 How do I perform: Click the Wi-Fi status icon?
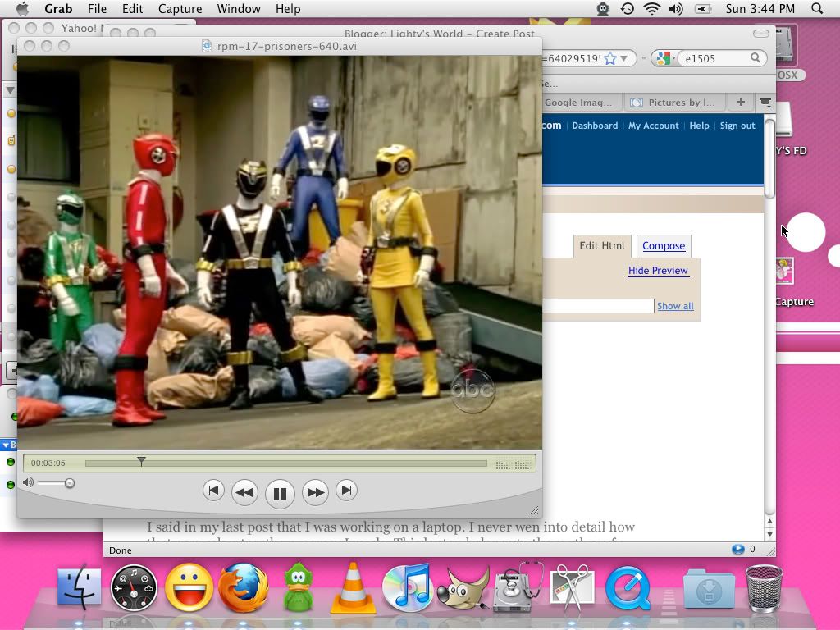click(x=652, y=8)
